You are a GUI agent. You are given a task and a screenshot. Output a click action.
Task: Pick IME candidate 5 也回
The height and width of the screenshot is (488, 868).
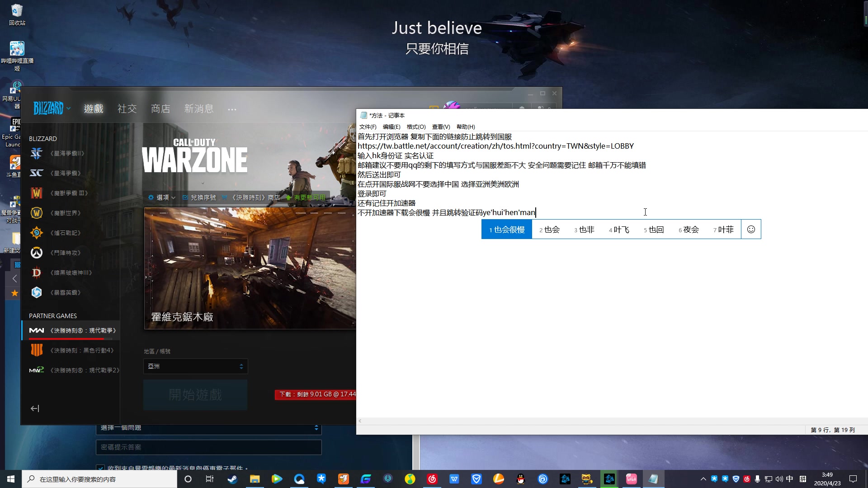point(654,230)
